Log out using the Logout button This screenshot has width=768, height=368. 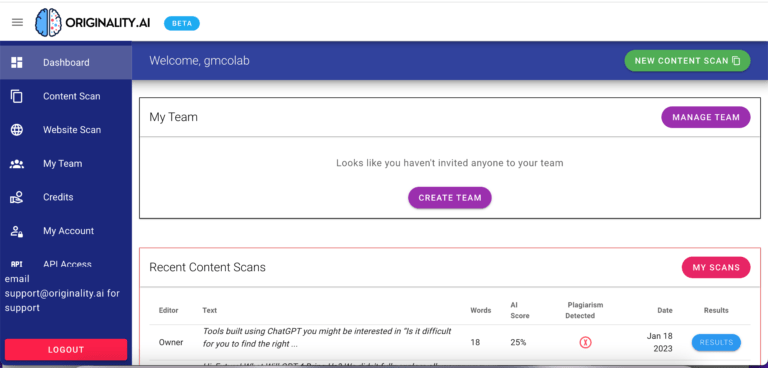(66, 350)
